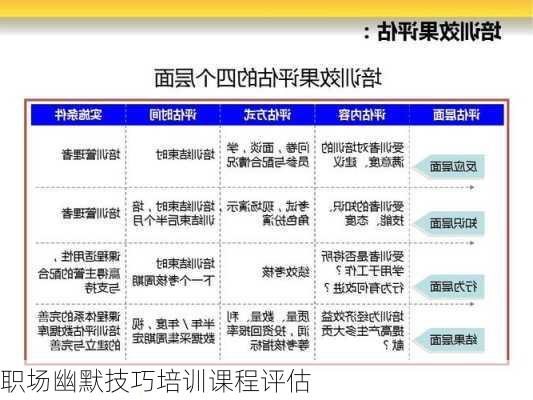Click the text "受训者是否将所学用于工作？"
Image resolution: width=533 pixels, height=400 pixels.
pos(363,264)
